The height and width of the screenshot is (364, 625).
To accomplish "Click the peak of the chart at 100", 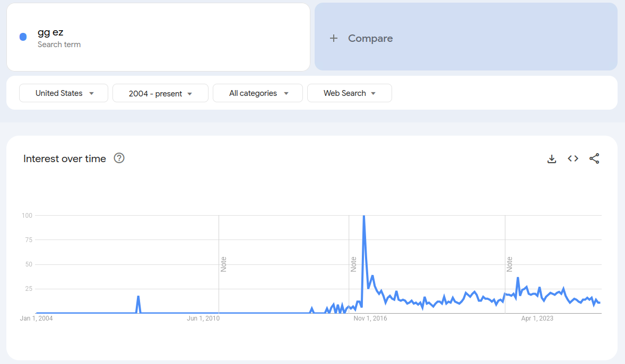I will pos(364,216).
